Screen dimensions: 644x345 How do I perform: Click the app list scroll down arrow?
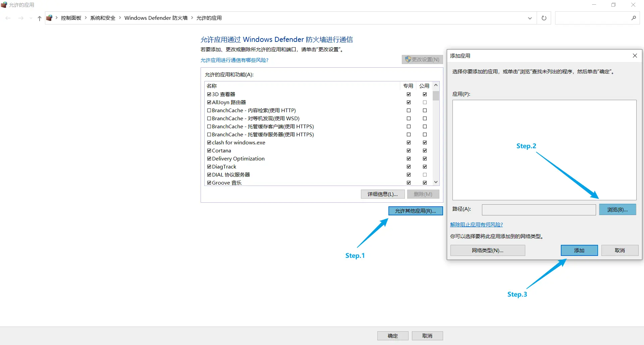point(436,182)
